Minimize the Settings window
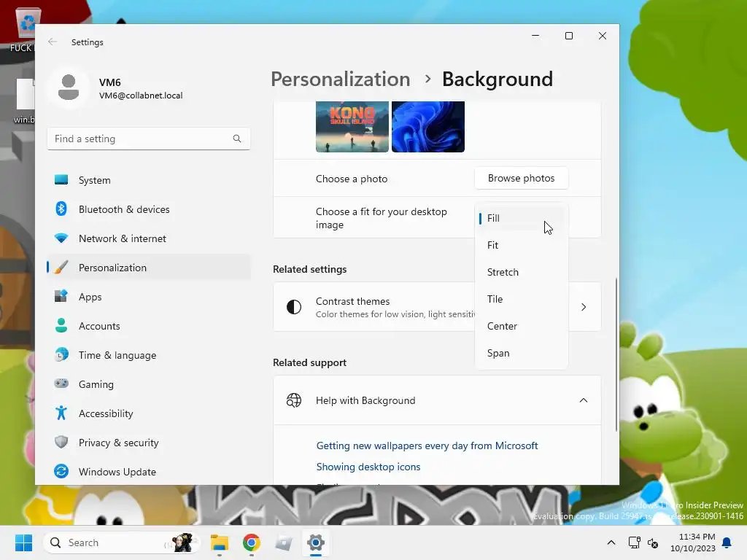 [x=535, y=36]
